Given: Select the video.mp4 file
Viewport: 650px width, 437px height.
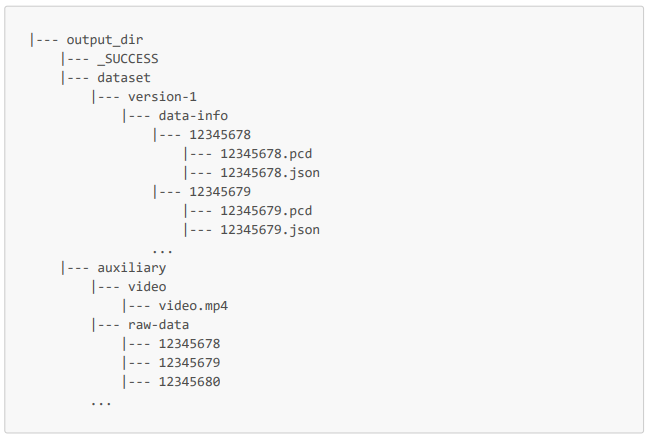Looking at the screenshot, I should (x=200, y=306).
